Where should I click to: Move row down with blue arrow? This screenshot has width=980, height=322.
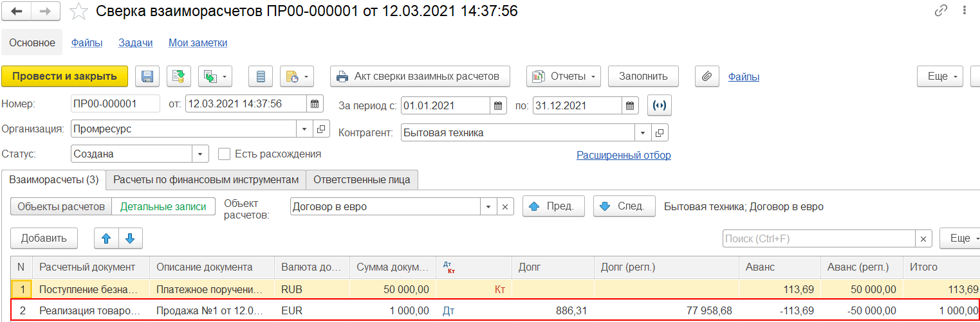(x=130, y=238)
